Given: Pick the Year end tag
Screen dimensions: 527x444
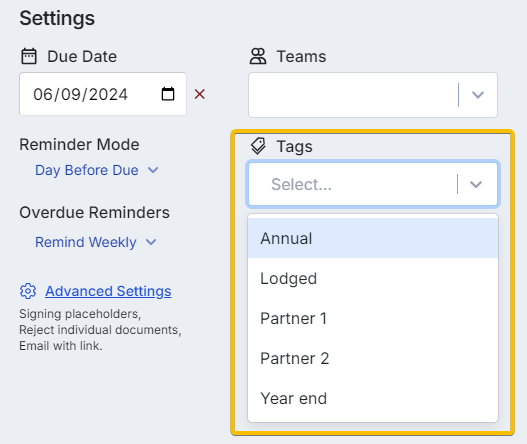Looking at the screenshot, I should (x=373, y=398).
